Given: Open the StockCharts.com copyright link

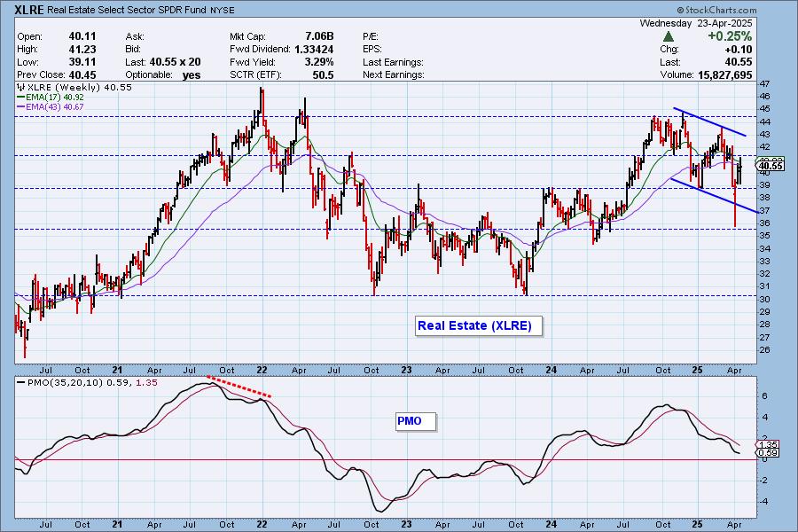Looking at the screenshot, I should point(716,10).
